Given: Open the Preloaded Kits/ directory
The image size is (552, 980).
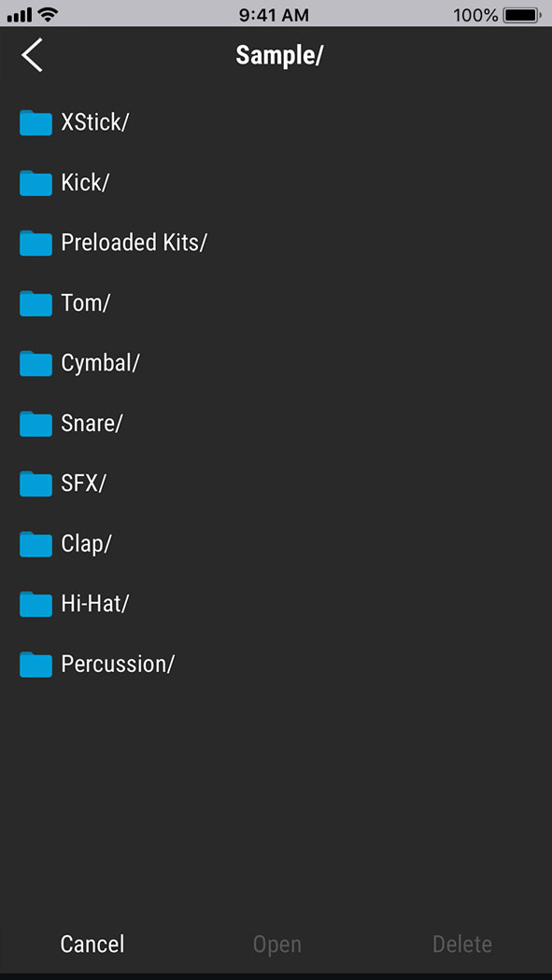Looking at the screenshot, I should tap(134, 243).
